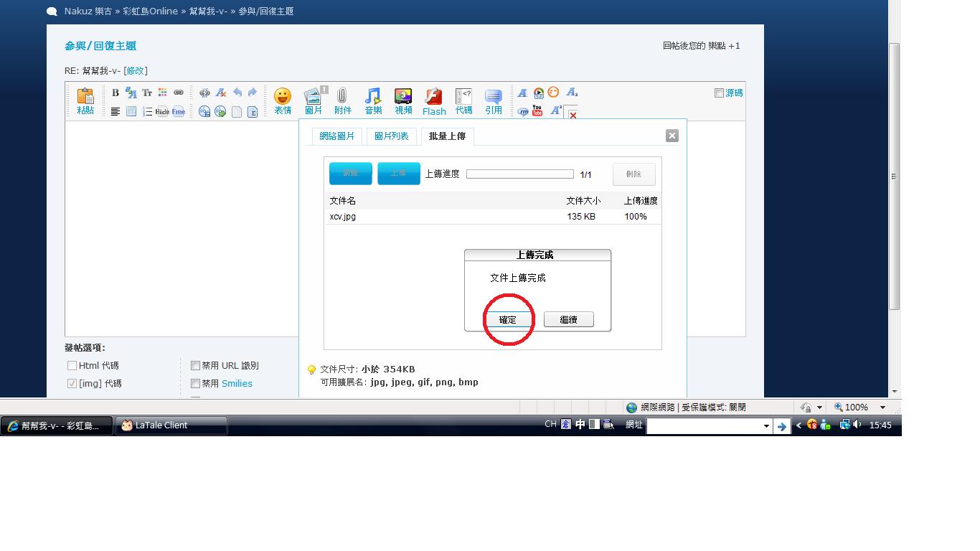980x551 pixels.
Task: Toggle bold formatting in editor toolbar
Action: 115,93
